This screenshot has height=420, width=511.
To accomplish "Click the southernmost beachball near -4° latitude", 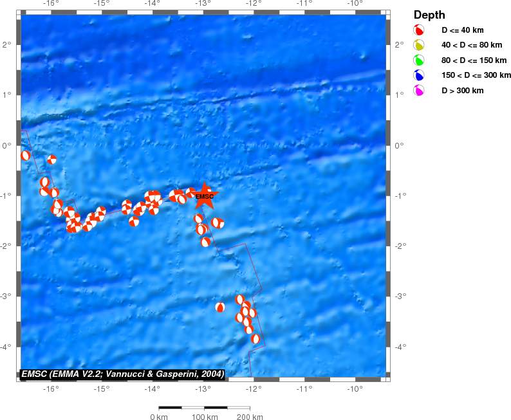I will tap(256, 339).
